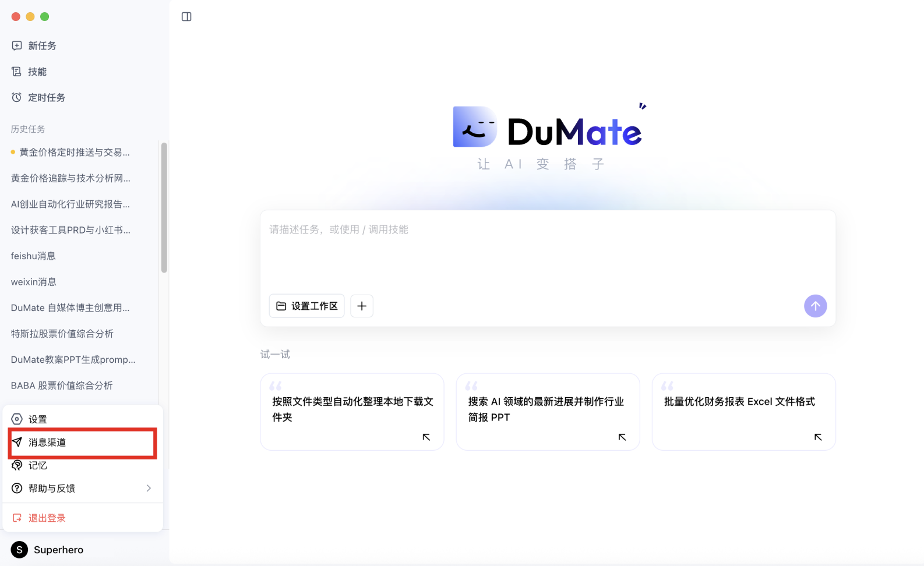Click the new task plus icon
This screenshot has height=566, width=924.
[17, 45]
